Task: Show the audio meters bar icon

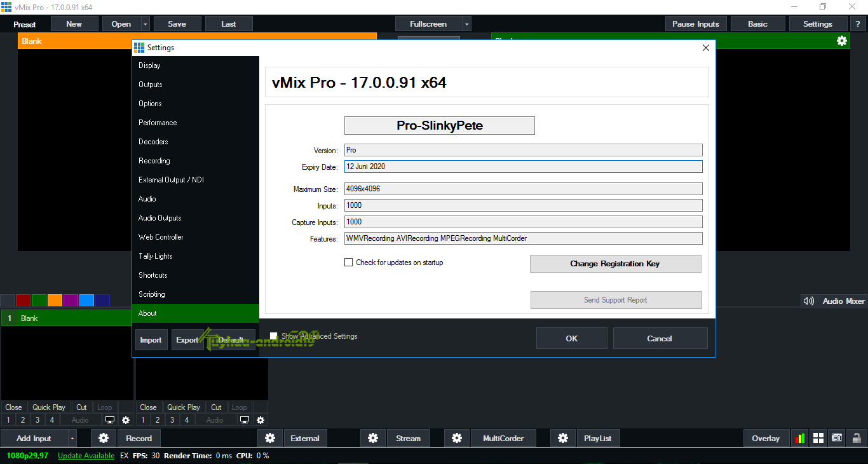Action: [x=800, y=438]
